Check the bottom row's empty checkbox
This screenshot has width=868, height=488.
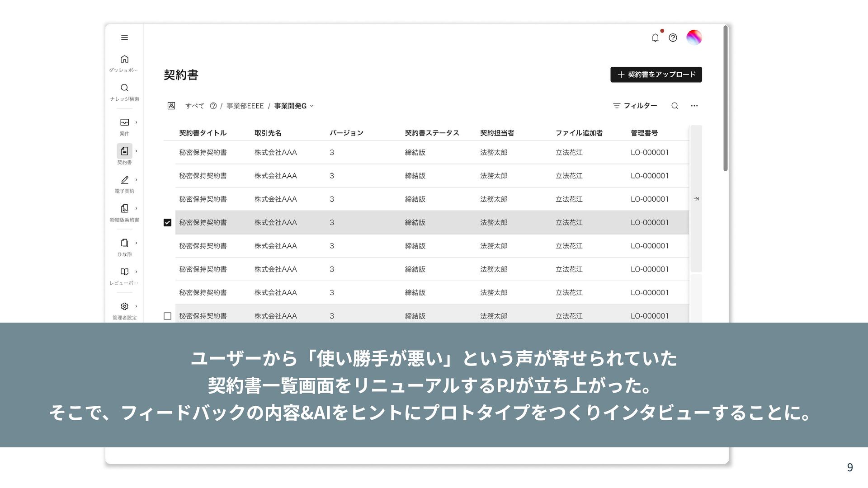167,316
